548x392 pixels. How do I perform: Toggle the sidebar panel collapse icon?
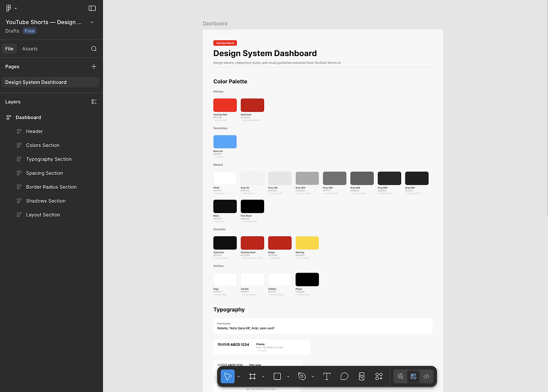coord(92,8)
